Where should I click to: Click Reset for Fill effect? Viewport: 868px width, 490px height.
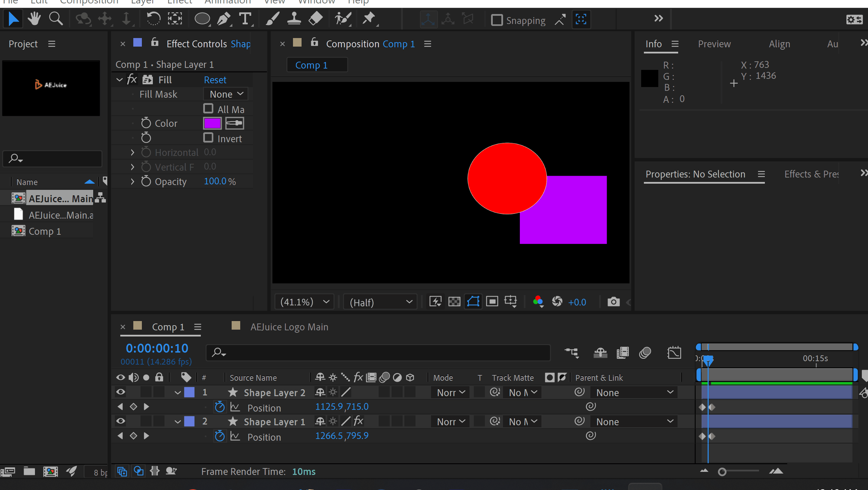[215, 80]
